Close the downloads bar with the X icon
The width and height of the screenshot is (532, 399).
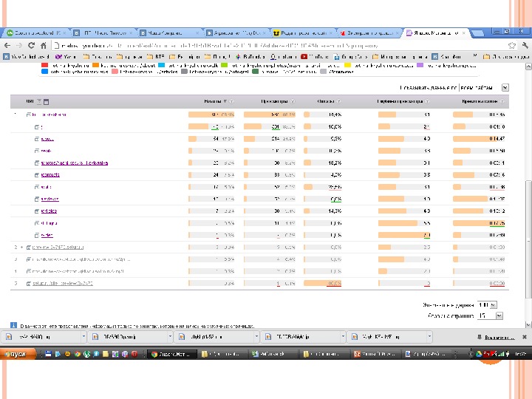click(x=525, y=337)
